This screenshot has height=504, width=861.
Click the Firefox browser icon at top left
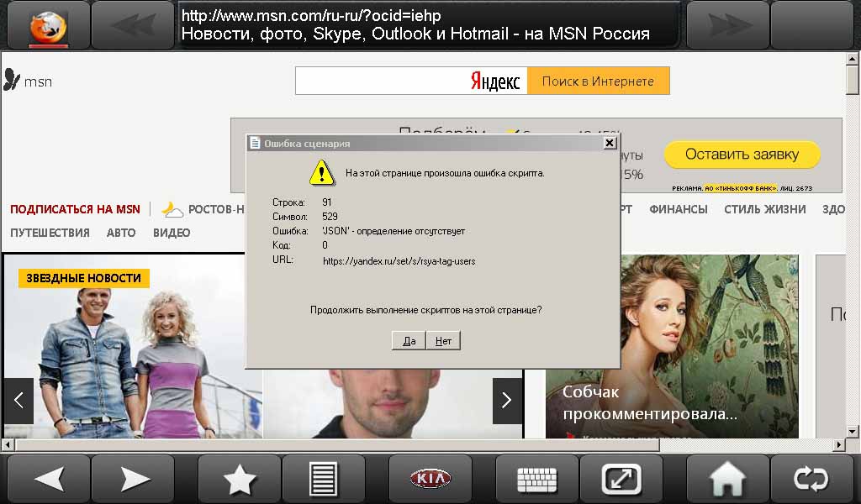click(48, 25)
